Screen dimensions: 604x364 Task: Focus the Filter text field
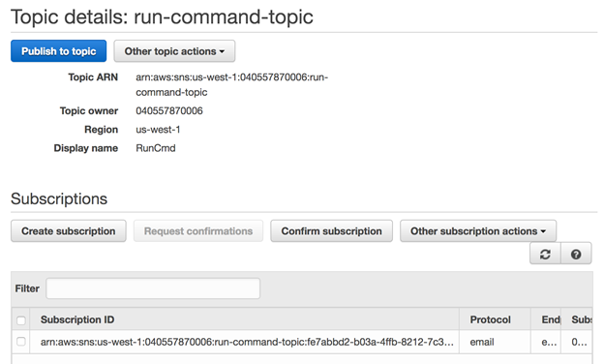(x=153, y=288)
